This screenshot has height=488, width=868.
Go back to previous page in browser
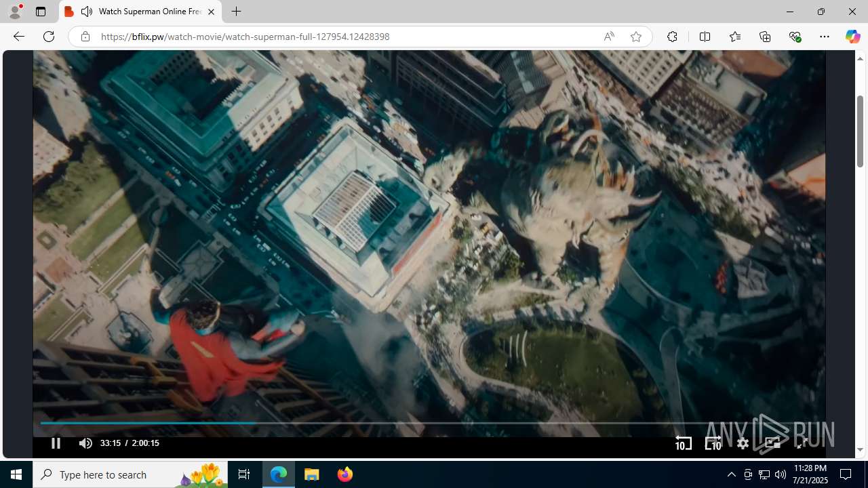click(19, 37)
